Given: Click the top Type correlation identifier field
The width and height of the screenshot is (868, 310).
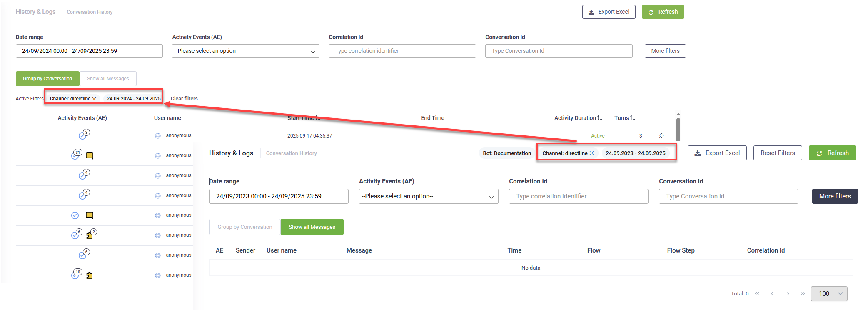Looking at the screenshot, I should pyautogui.click(x=402, y=51).
